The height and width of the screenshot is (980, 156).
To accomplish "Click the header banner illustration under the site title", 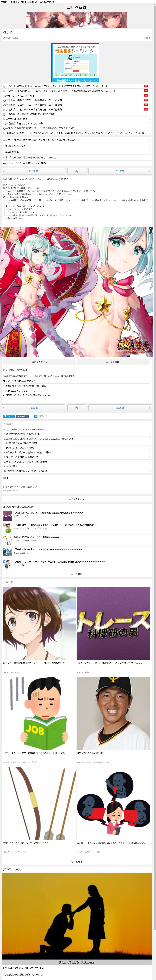I will click(x=76, y=20).
